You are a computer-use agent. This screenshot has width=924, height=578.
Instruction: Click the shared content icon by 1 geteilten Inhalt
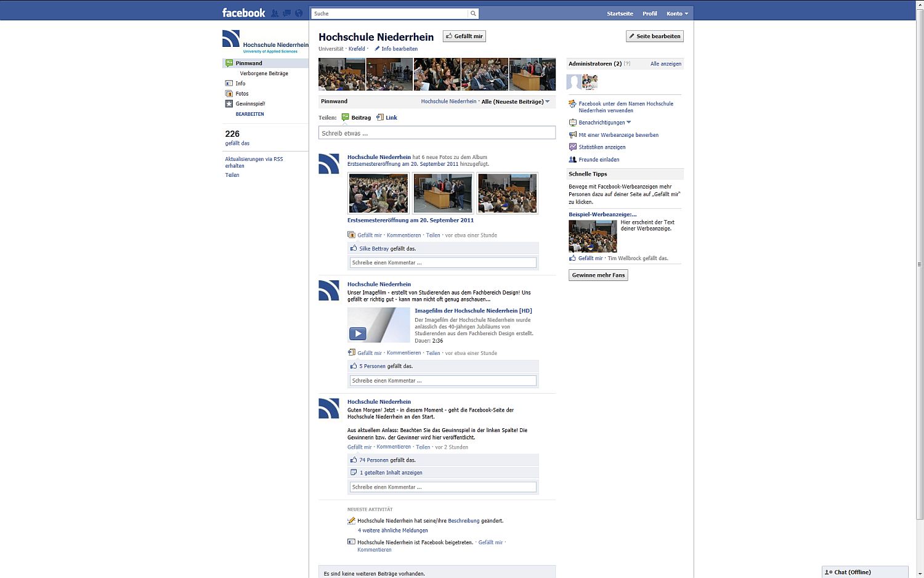click(x=354, y=473)
